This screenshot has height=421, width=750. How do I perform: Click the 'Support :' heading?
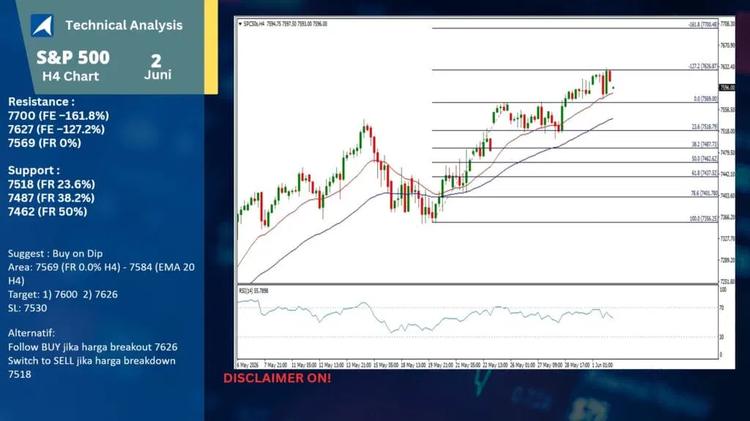(33, 170)
